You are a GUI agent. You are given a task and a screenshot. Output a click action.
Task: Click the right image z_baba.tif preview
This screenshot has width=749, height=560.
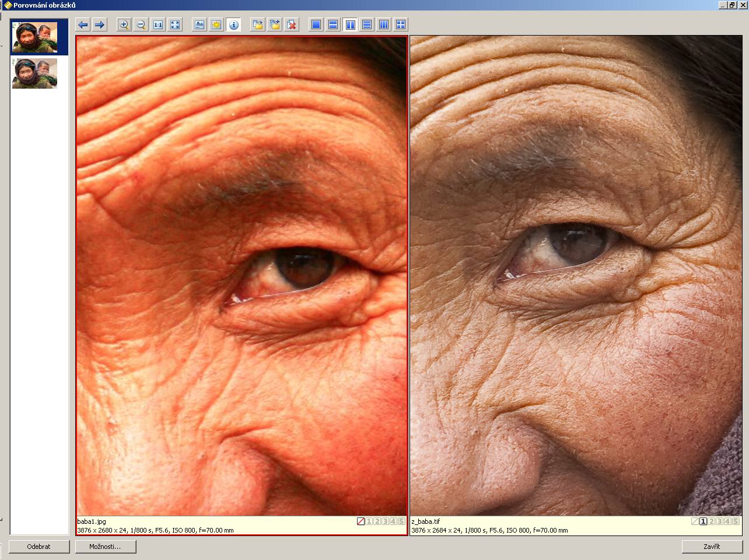coord(576,275)
